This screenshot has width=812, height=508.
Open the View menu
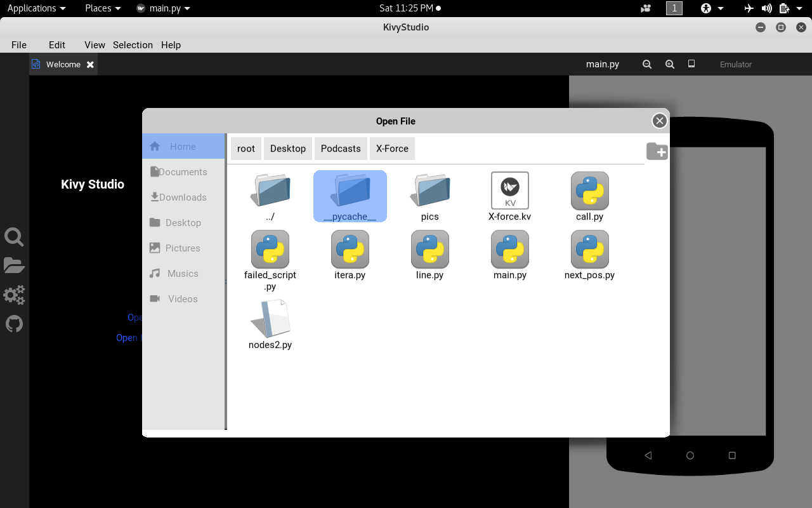(x=95, y=44)
